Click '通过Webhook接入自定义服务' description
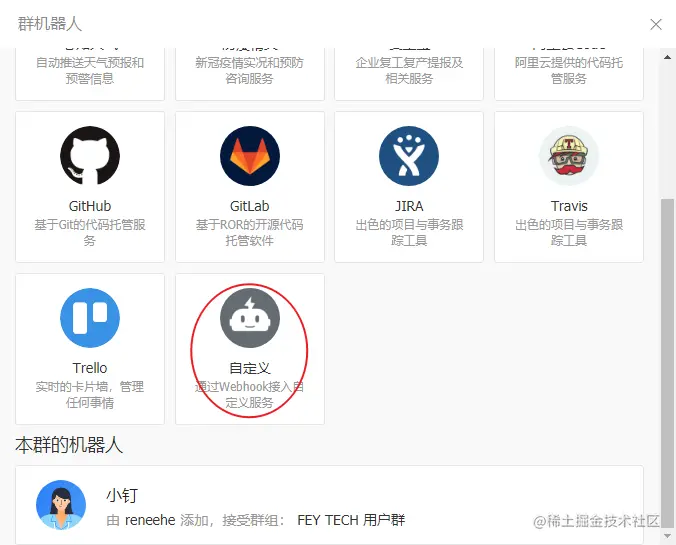The width and height of the screenshot is (676, 545). (250, 395)
